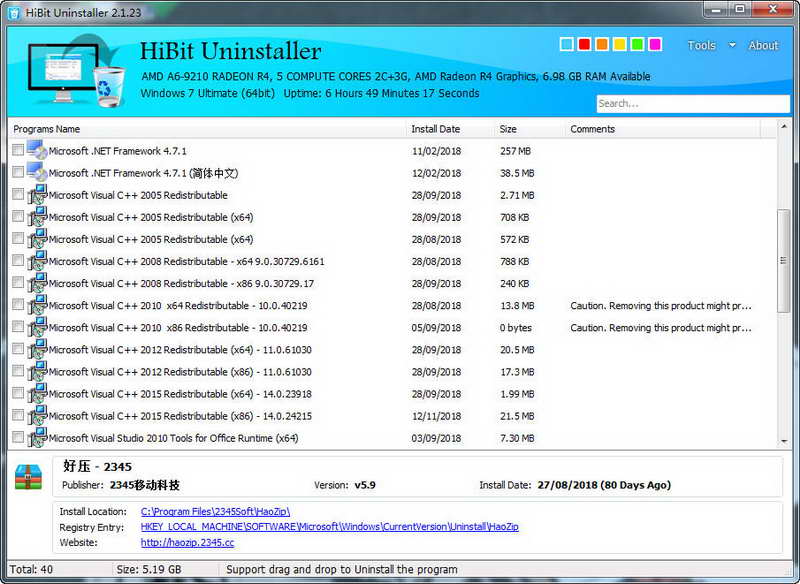Click the Total: 40 status bar entry

(31, 569)
